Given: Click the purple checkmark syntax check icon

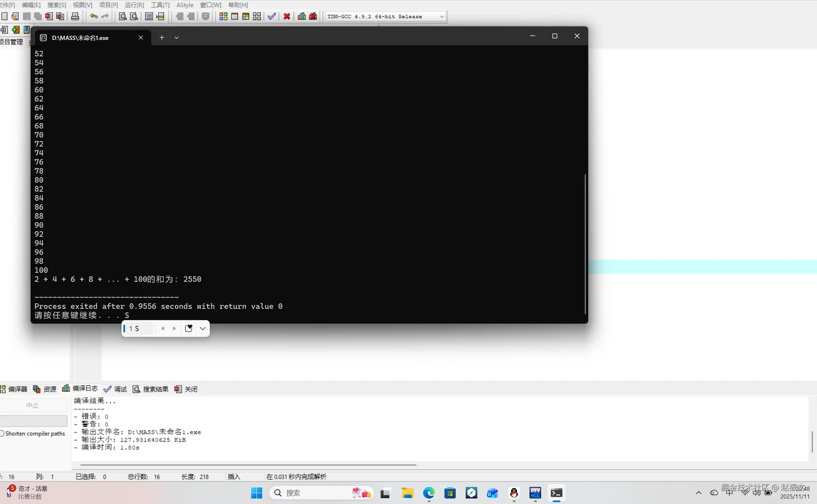Looking at the screenshot, I should [x=272, y=16].
